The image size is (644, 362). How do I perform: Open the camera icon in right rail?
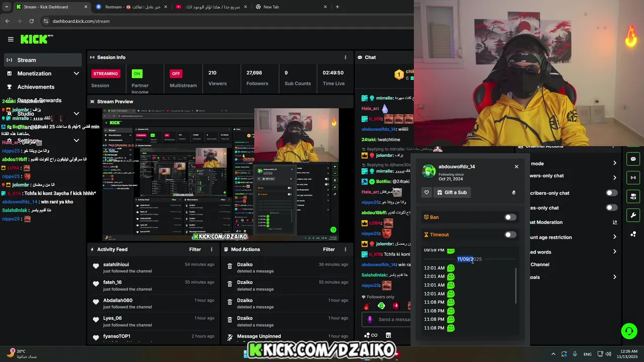pos(633,196)
